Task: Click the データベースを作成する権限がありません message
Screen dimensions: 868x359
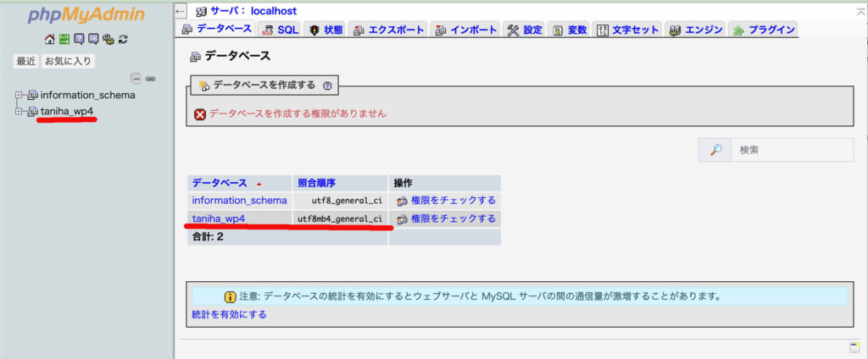Action: [298, 113]
